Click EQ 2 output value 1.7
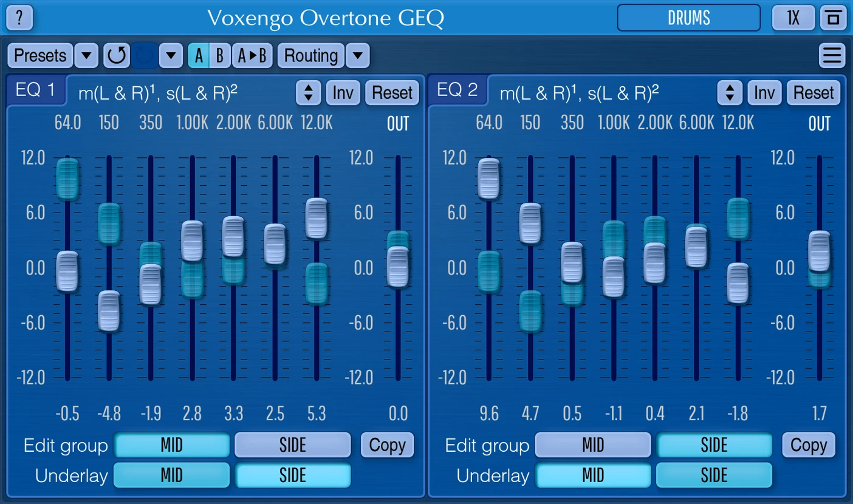This screenshot has height=504, width=853. tap(820, 414)
